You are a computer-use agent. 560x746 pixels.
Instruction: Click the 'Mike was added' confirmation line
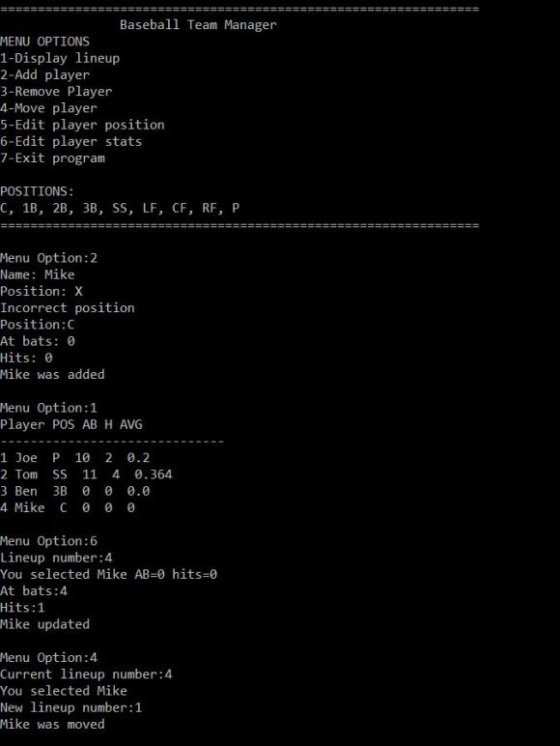(52, 374)
